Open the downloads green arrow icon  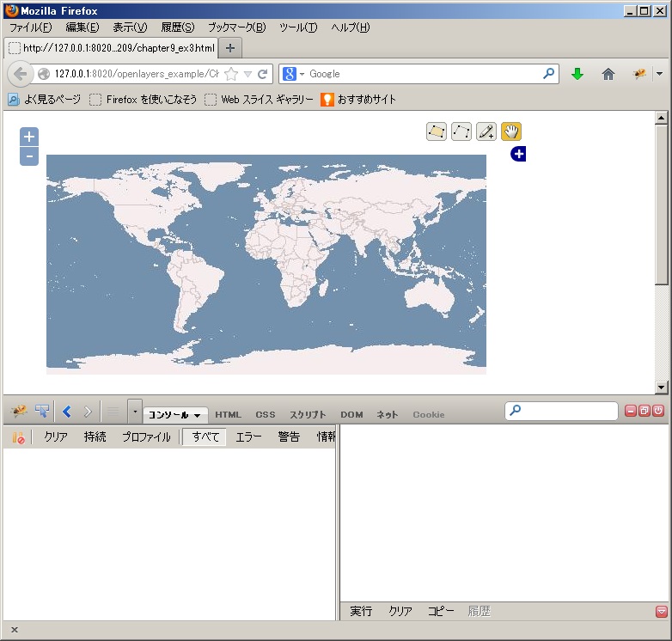coord(577,74)
